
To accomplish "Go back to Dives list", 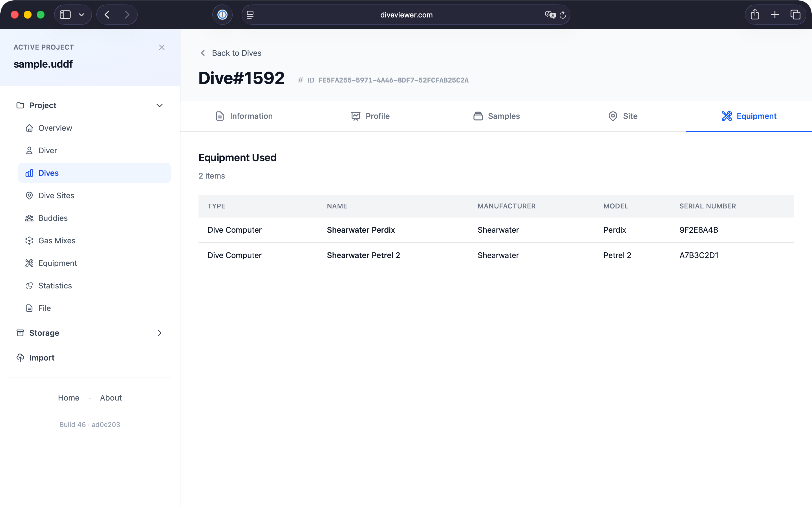I will [x=231, y=53].
